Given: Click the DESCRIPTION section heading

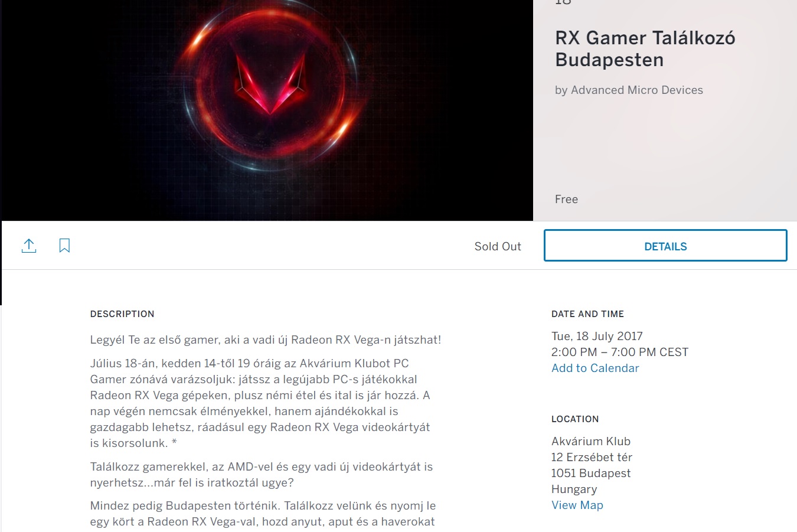Looking at the screenshot, I should point(122,314).
